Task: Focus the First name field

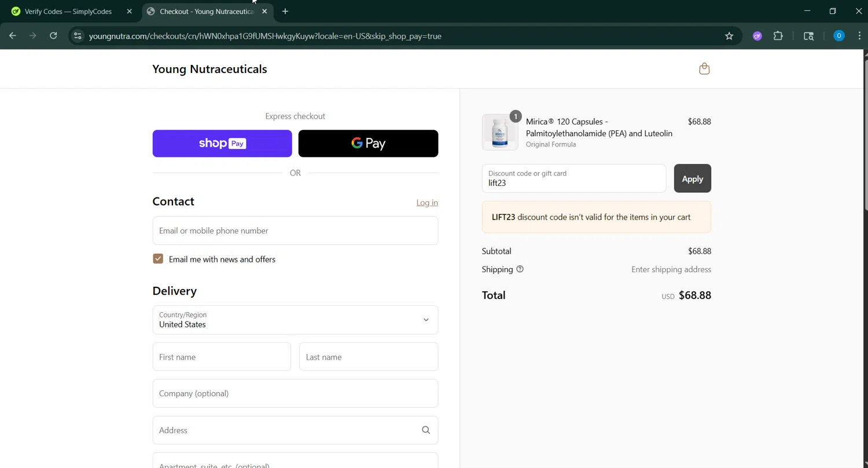Action: click(x=222, y=357)
